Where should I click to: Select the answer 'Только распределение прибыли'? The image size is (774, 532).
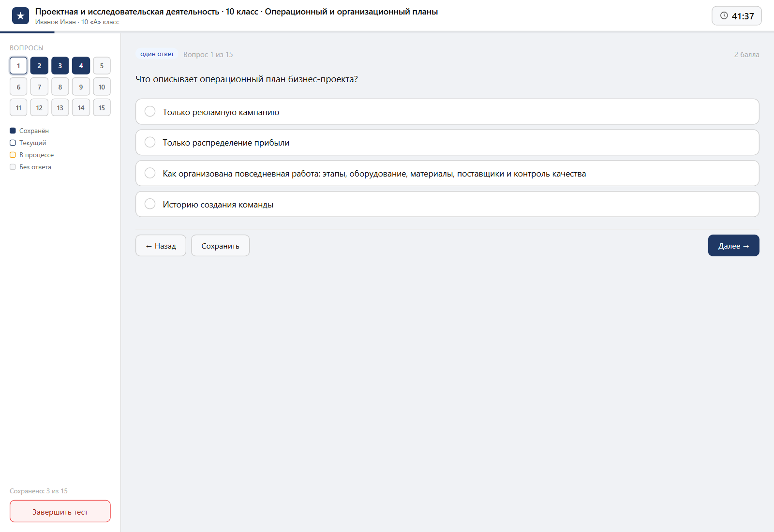coord(447,142)
